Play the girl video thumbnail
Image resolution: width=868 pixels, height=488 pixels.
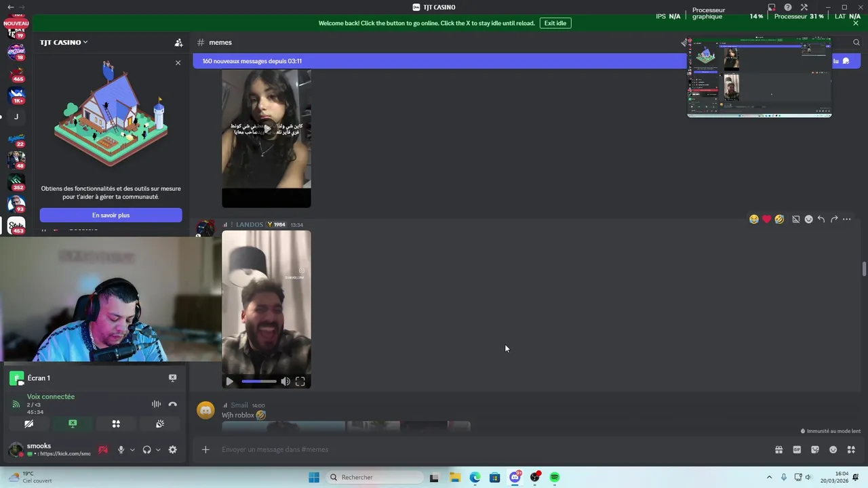tap(267, 129)
